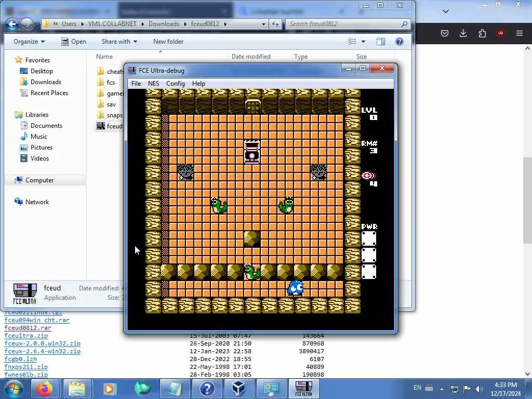Screen dimensions: 532x399
Task: Click the 3D cube taskbar icon
Action: (238, 389)
